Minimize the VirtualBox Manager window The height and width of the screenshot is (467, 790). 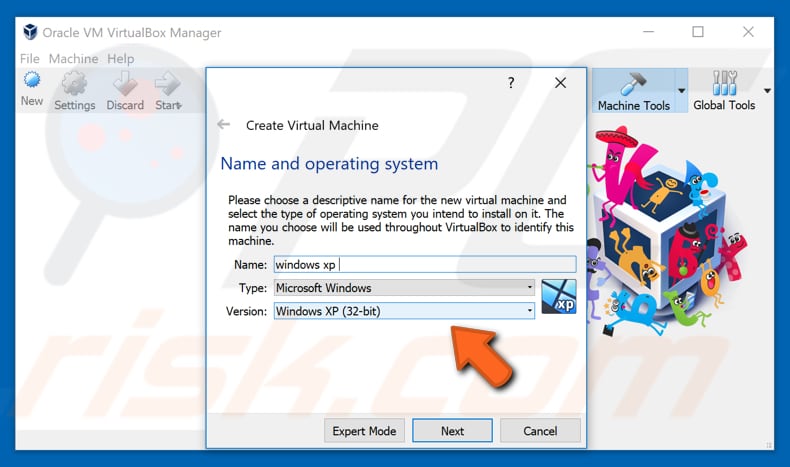(x=648, y=32)
